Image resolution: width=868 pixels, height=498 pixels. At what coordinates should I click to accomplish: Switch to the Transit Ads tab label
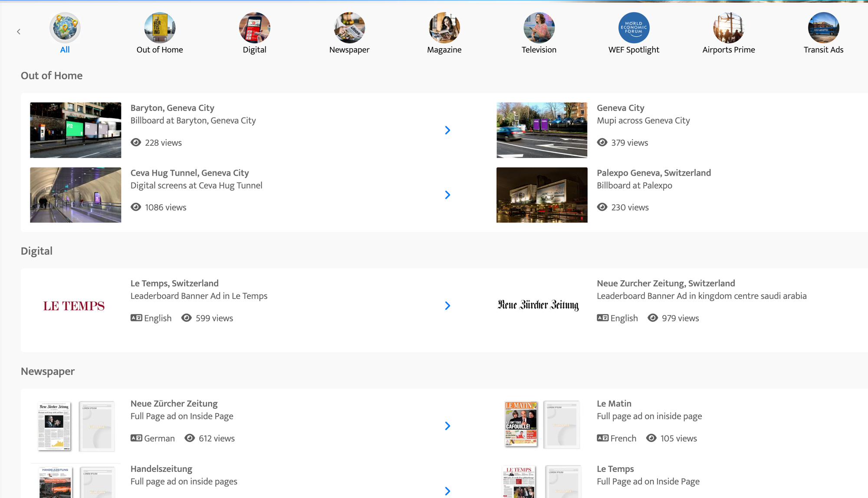(x=823, y=49)
